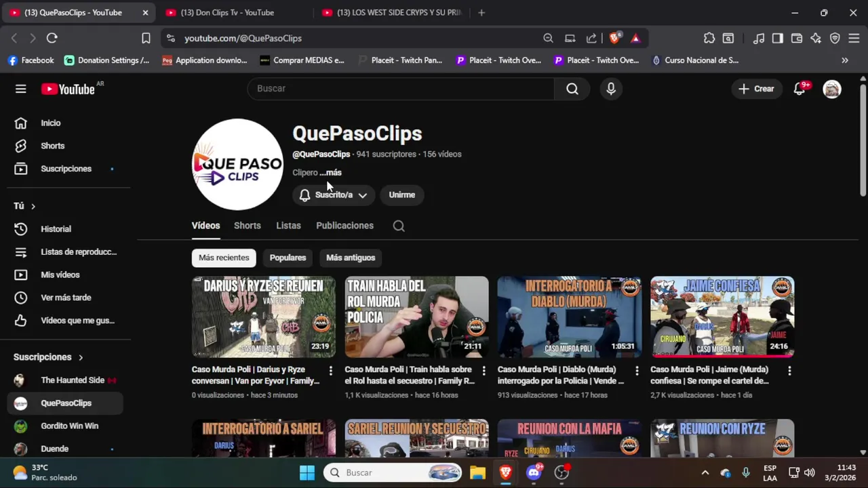Image resolution: width=868 pixels, height=488 pixels.
Task: Open Curso Nacional de S... bookmark
Action: coord(695,60)
